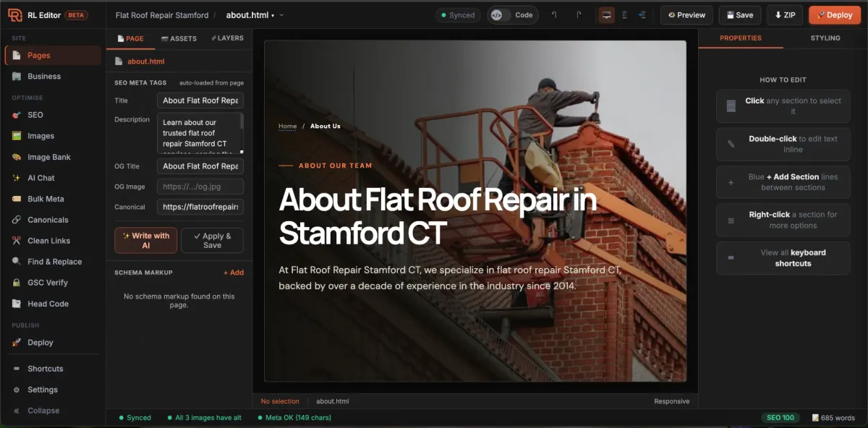Click the Canonical URL field
The height and width of the screenshot is (428, 868).
coord(200,207)
